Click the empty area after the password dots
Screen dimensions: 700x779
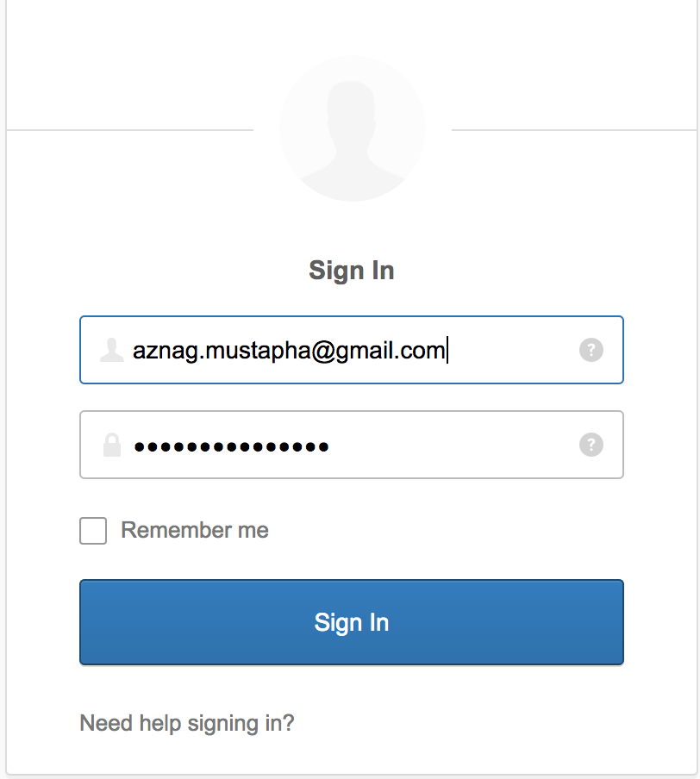(x=452, y=445)
